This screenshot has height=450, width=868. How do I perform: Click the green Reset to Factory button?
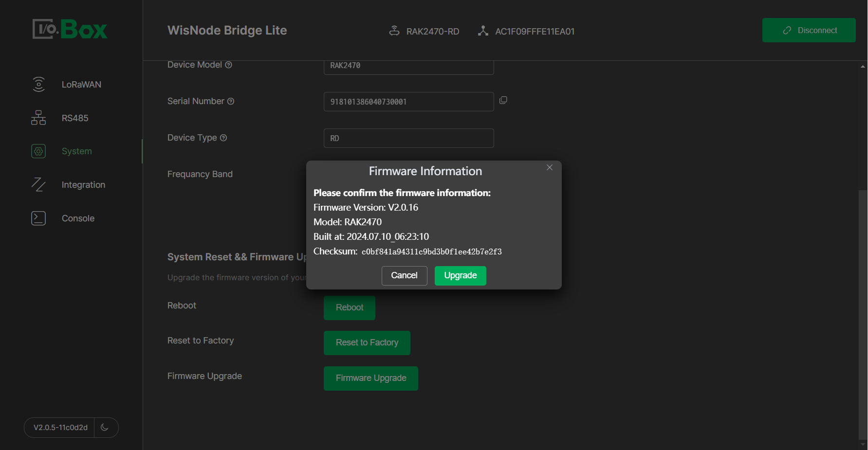pos(367,343)
